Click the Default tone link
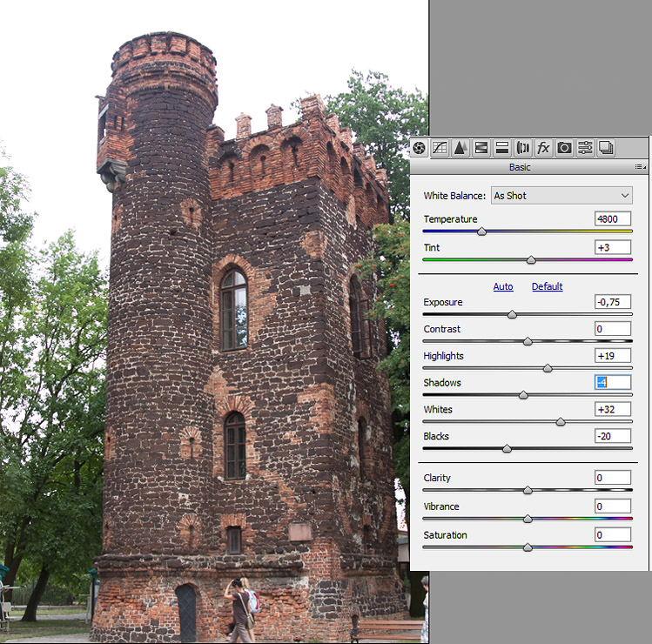 point(548,286)
